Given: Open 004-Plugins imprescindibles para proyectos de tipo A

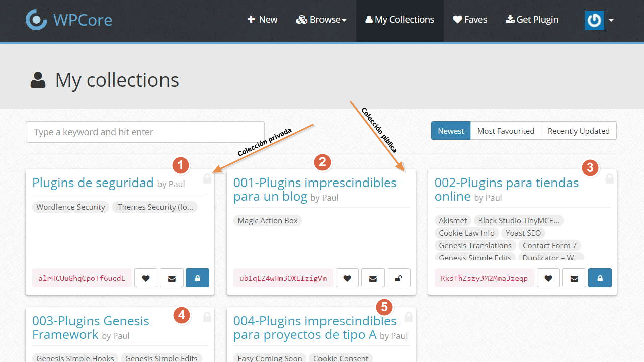Looking at the screenshot, I should (315, 327).
